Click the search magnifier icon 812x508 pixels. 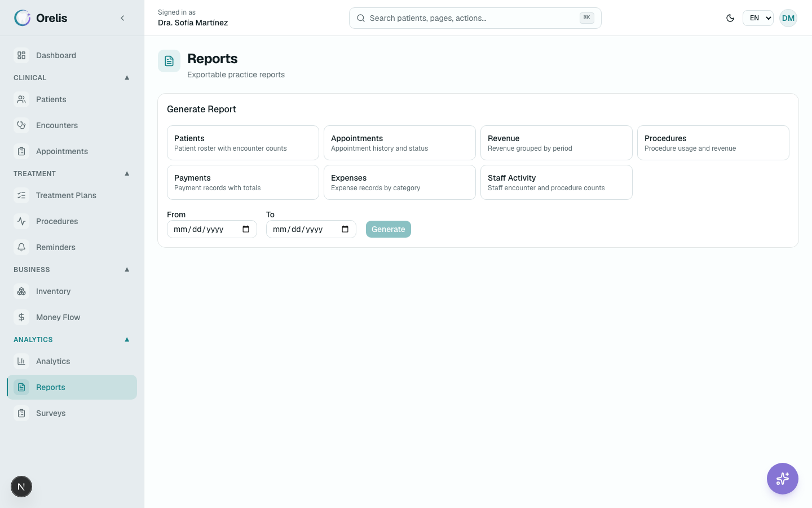(x=361, y=18)
